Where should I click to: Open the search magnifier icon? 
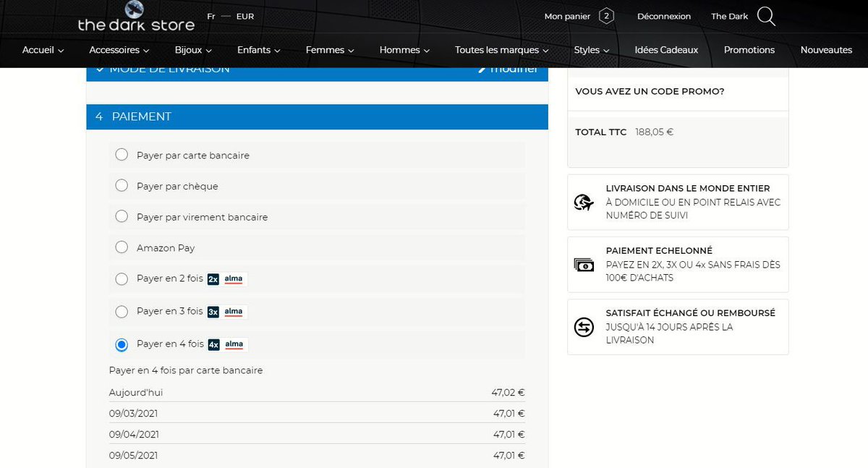766,16
